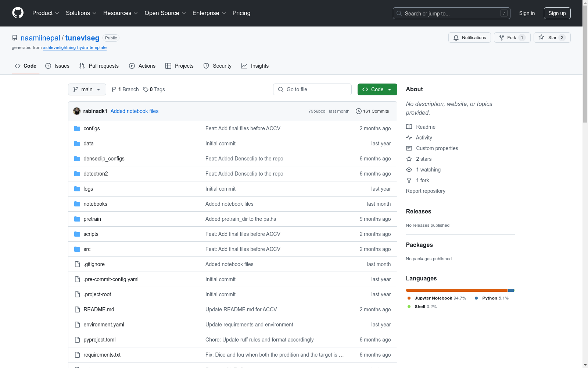
Task: Open the Product dropdown menu
Action: [x=46, y=13]
